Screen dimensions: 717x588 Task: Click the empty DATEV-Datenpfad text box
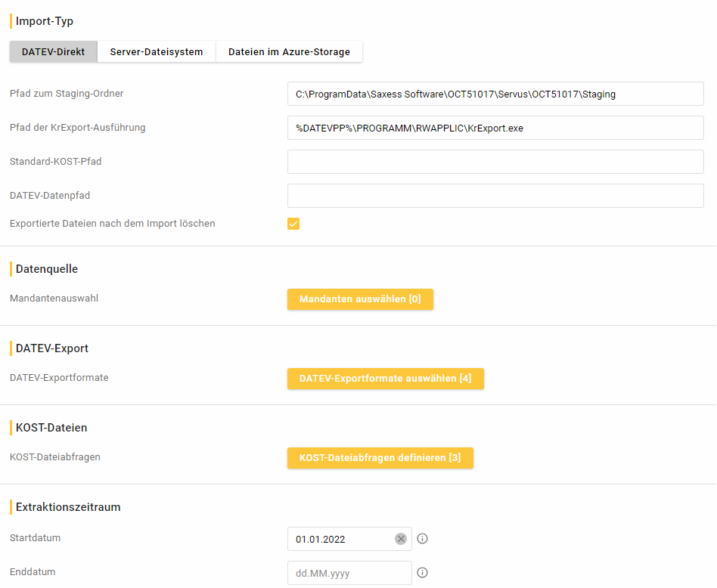[495, 196]
